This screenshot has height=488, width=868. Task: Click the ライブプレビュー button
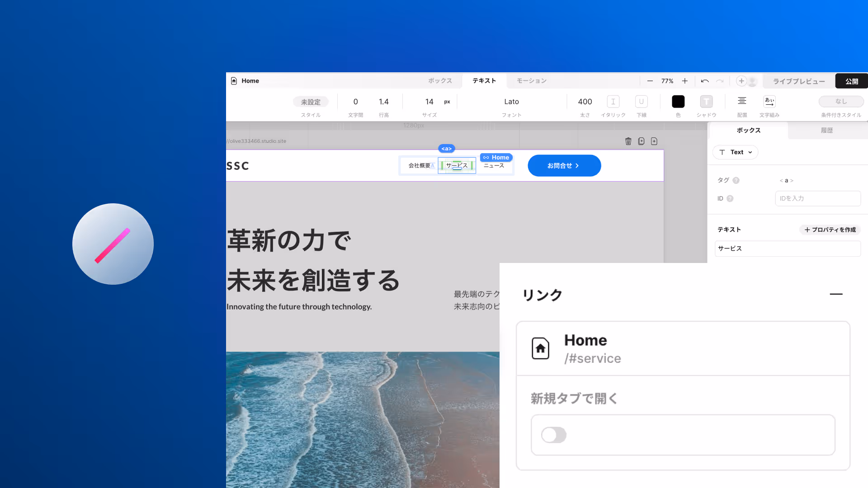(798, 81)
